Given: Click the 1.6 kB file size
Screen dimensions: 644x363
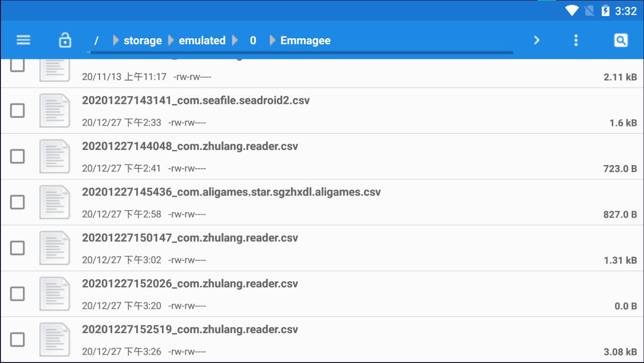Looking at the screenshot, I should pos(623,123).
